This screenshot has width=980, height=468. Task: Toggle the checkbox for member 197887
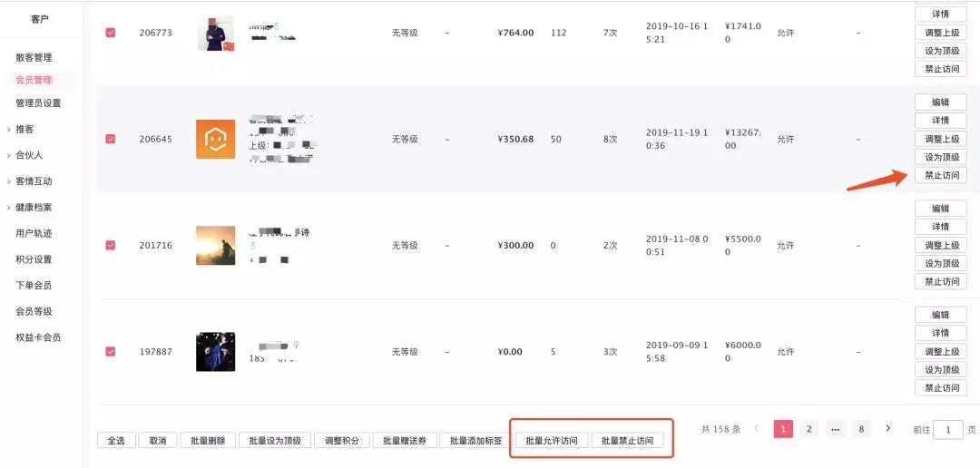(x=111, y=351)
